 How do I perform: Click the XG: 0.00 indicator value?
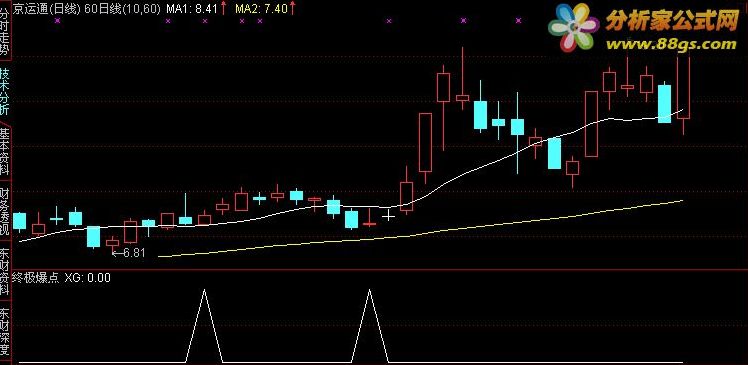pos(87,278)
